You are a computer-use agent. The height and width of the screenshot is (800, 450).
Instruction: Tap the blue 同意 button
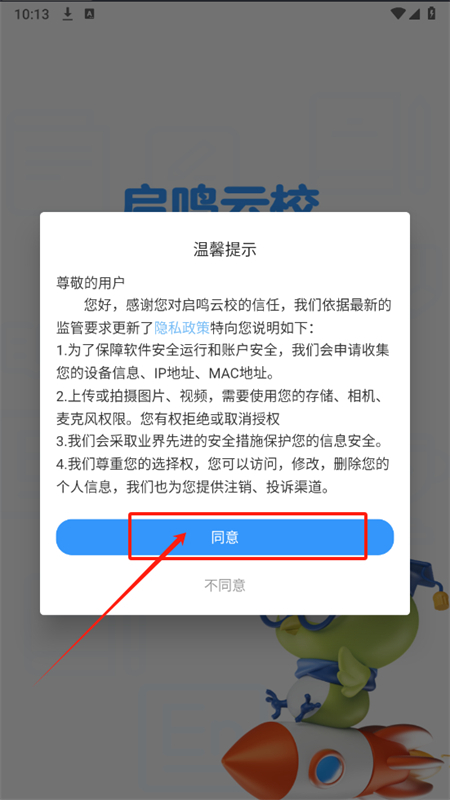(x=224, y=537)
